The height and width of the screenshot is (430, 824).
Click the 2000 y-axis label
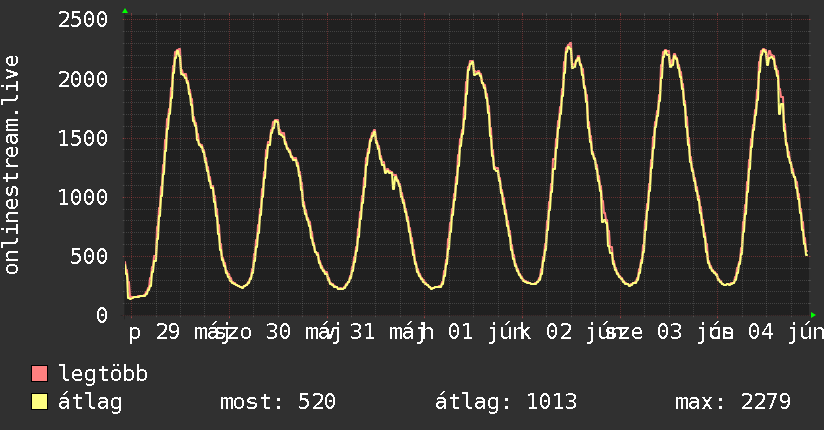[83, 79]
